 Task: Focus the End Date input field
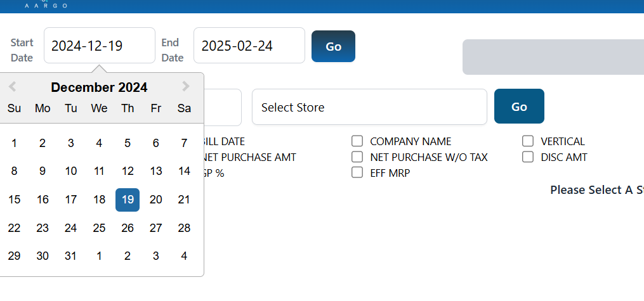pyautogui.click(x=249, y=46)
